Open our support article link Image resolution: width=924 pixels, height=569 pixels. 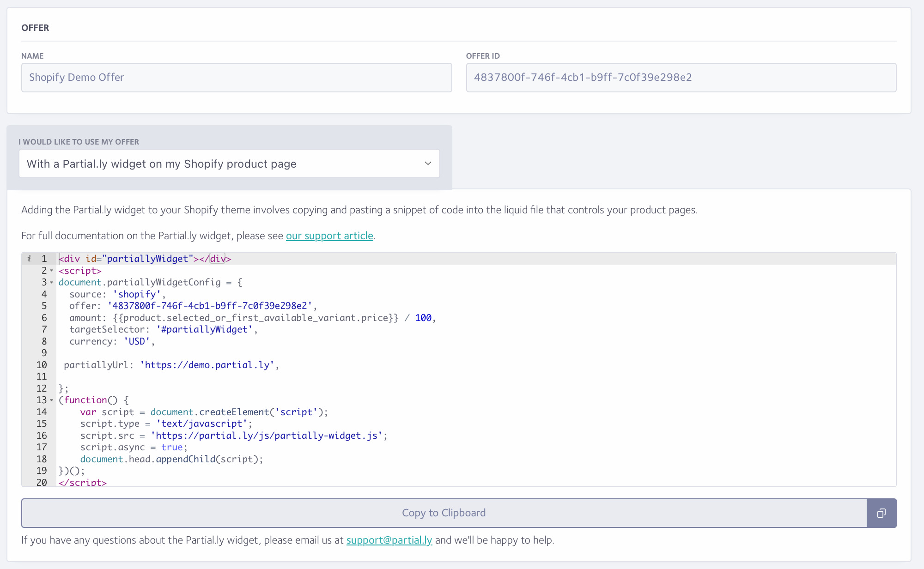point(329,236)
